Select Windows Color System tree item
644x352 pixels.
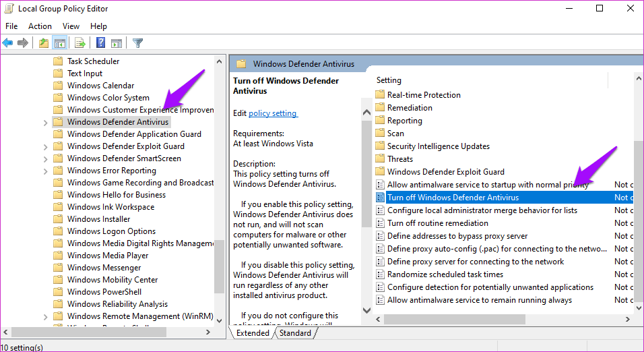click(x=108, y=98)
